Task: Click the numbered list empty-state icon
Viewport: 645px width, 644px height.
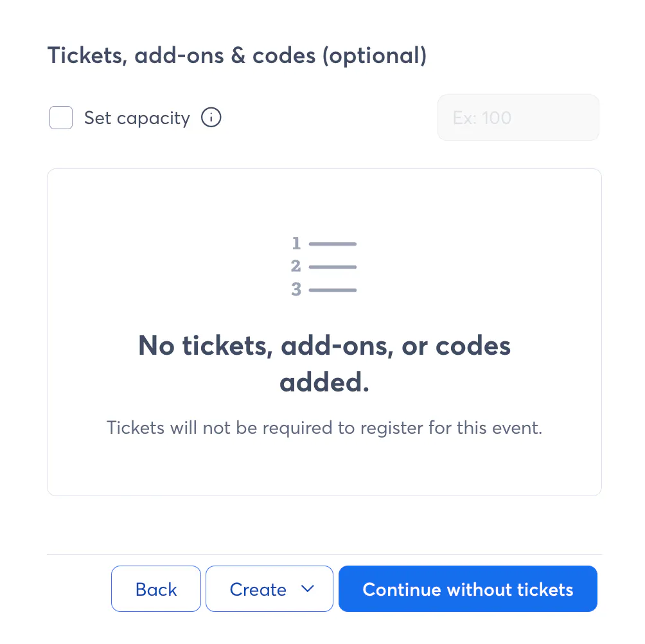Action: [324, 267]
